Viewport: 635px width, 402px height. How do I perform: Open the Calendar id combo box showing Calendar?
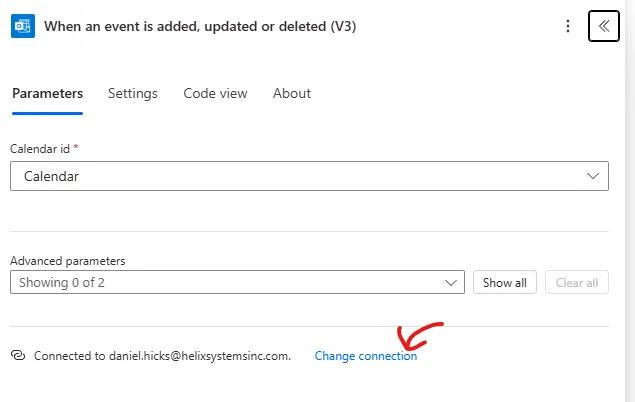coord(300,176)
